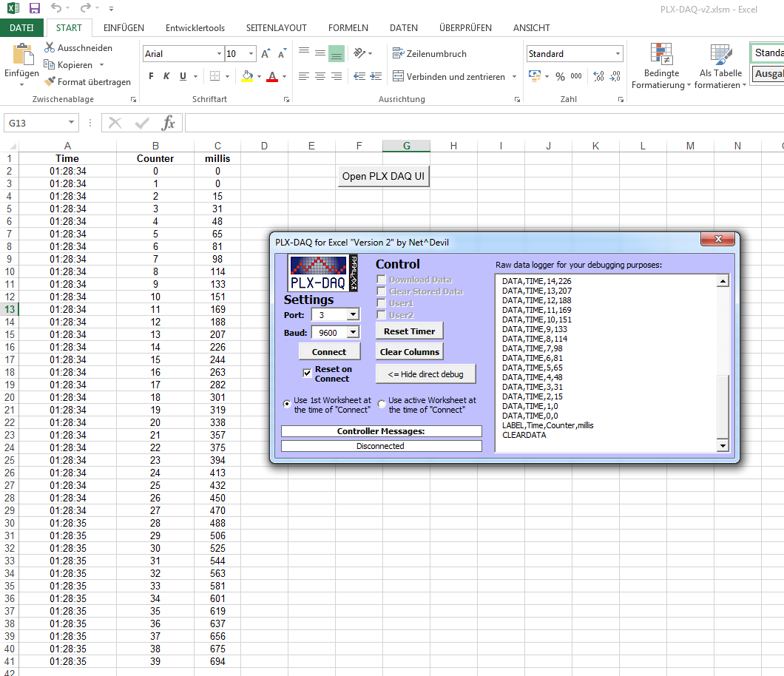
Task: Switch to ÜBERPRÜFEN tab
Action: tap(465, 28)
